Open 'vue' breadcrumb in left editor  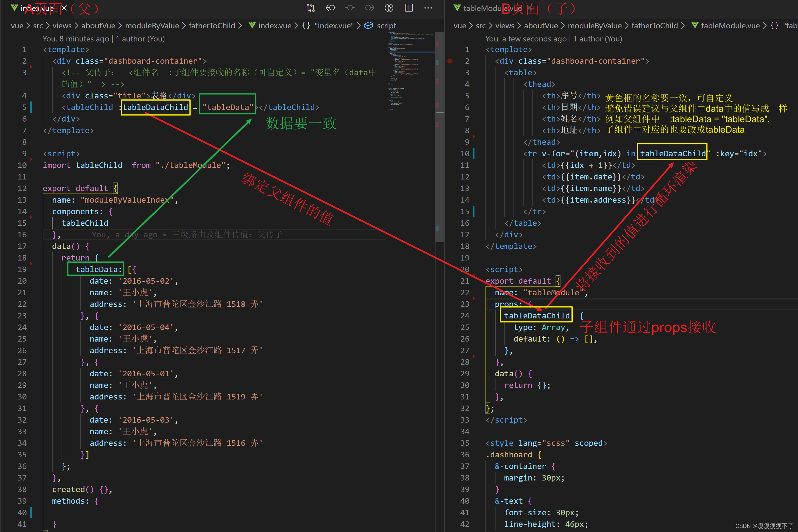[x=17, y=26]
